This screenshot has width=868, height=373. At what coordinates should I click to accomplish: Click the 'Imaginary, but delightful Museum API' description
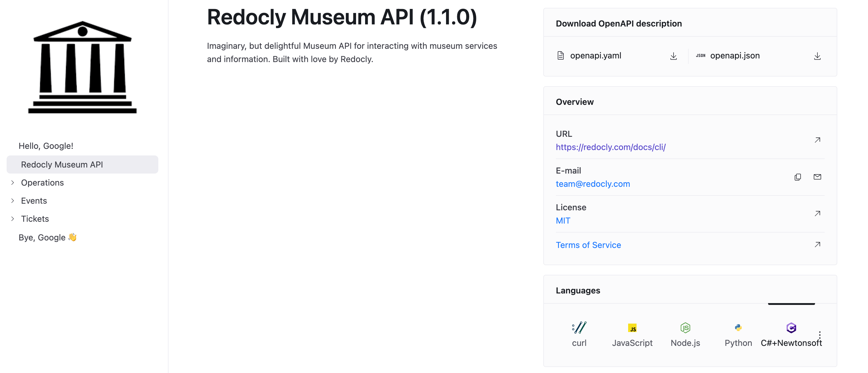(352, 52)
